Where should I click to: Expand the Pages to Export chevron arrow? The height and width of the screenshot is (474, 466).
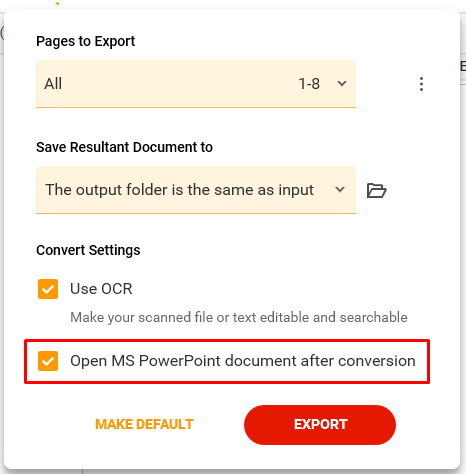tap(342, 83)
